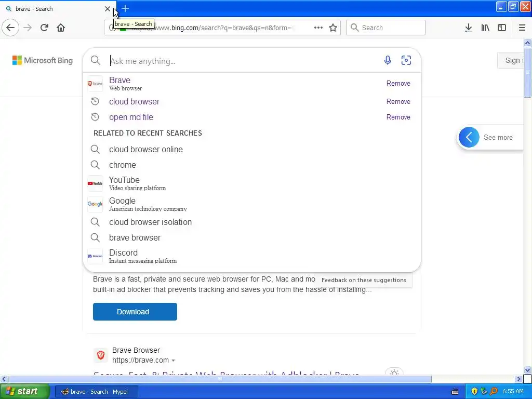The image size is (532, 399).
Task: Open the Library bookmarks icon
Action: pos(485,28)
